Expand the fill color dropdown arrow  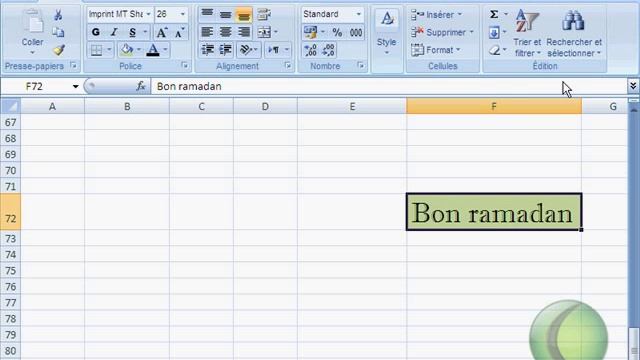[138, 50]
